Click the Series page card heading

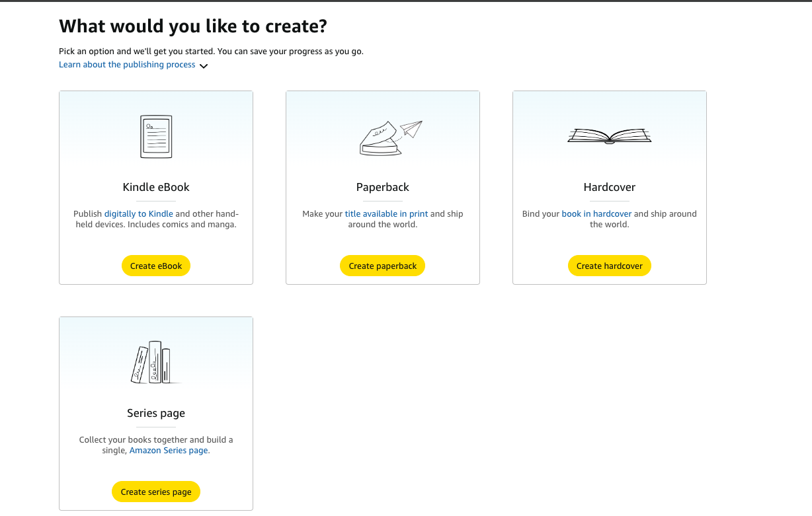[x=156, y=413]
